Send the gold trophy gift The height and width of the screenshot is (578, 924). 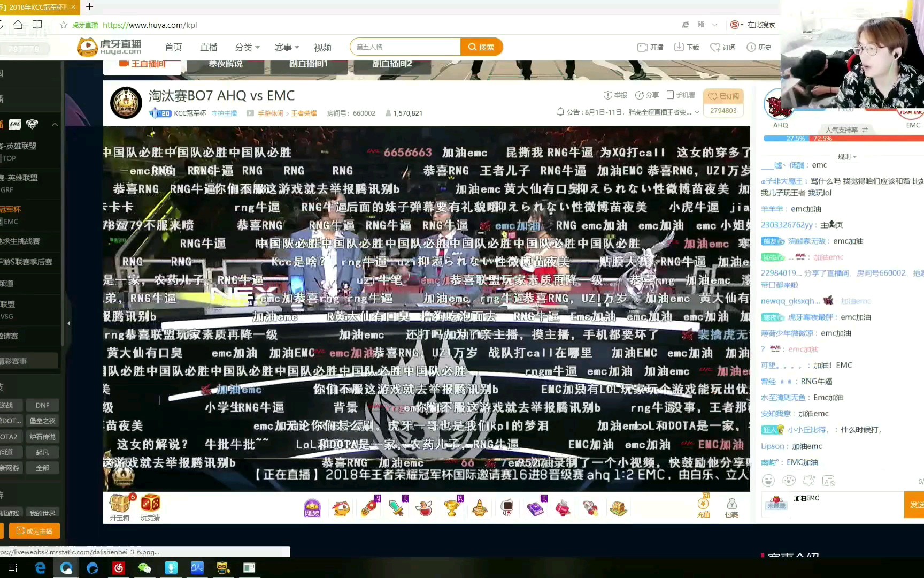(x=452, y=507)
